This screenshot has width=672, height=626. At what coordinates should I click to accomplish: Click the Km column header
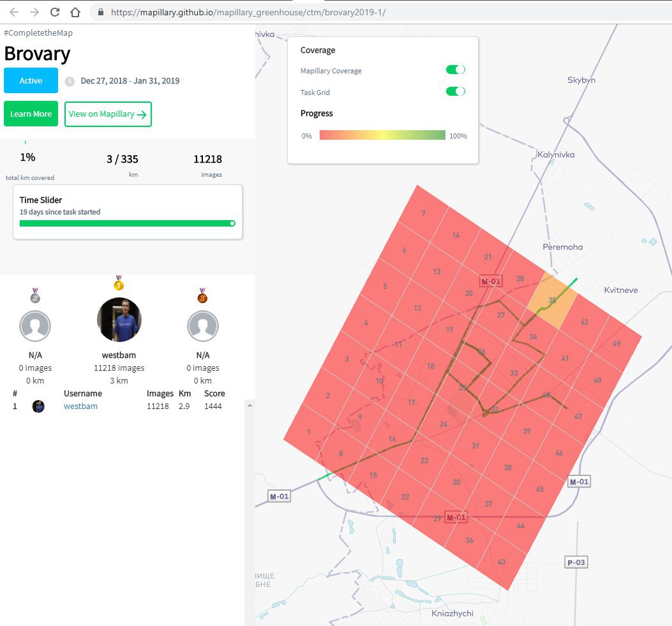[184, 393]
